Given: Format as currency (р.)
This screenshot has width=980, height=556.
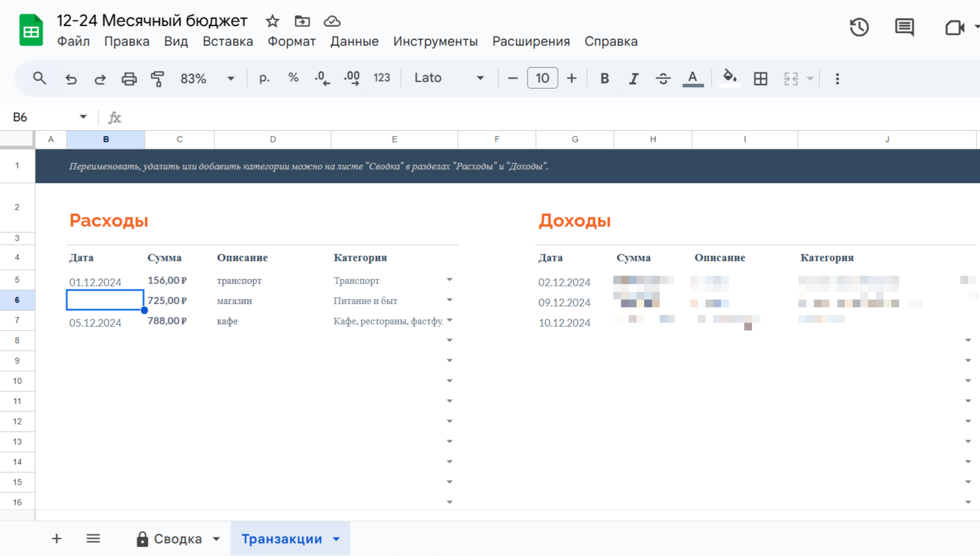Looking at the screenshot, I should [x=264, y=78].
